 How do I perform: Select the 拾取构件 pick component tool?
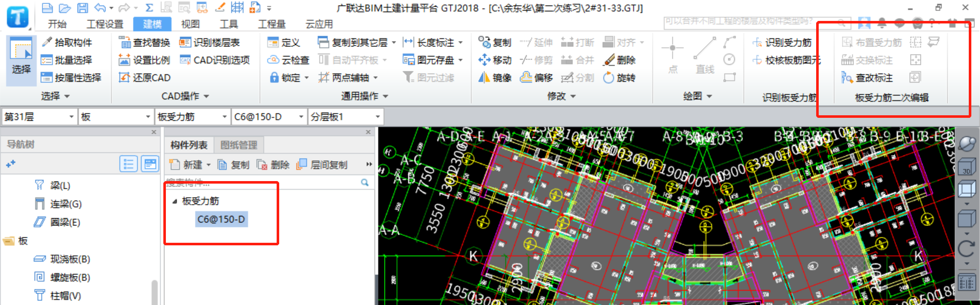[67, 42]
